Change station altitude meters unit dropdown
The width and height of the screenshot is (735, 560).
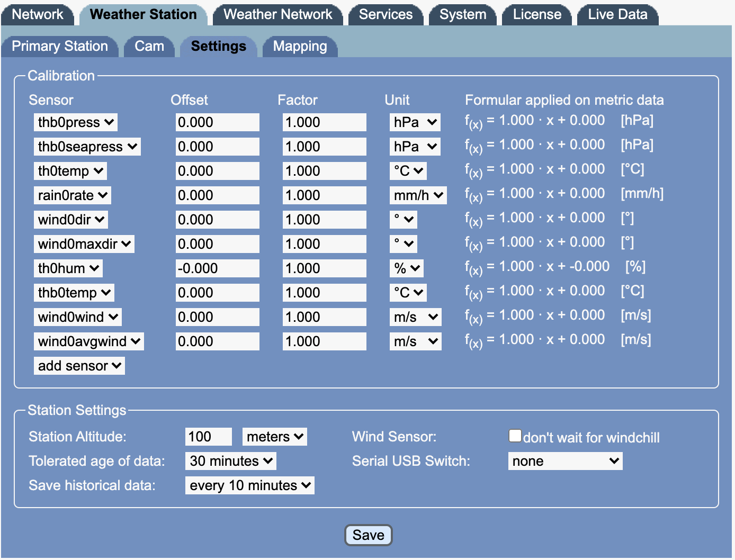(274, 437)
